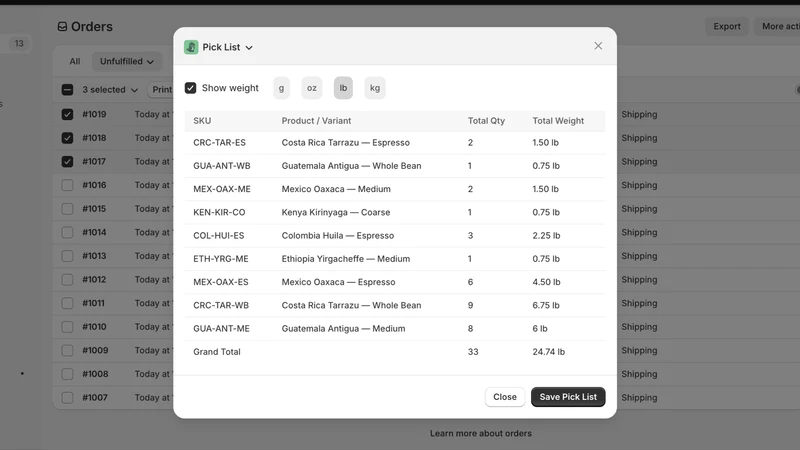
Task: Click the 24.74 lb grand total weight
Action: (548, 352)
